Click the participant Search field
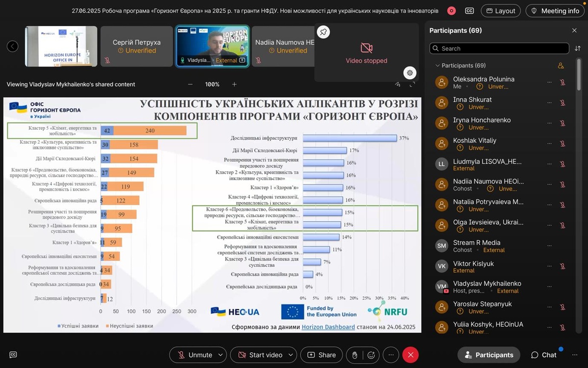Screen dimensions: 588x368 click(499, 49)
